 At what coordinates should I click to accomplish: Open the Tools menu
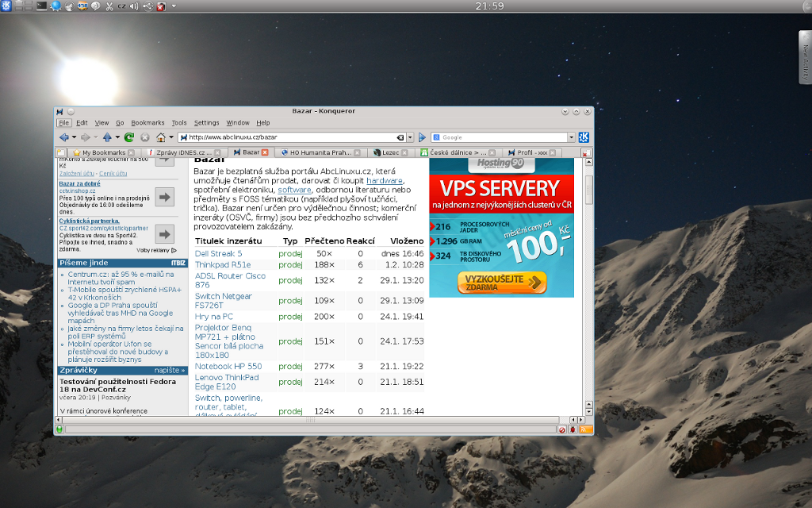179,123
